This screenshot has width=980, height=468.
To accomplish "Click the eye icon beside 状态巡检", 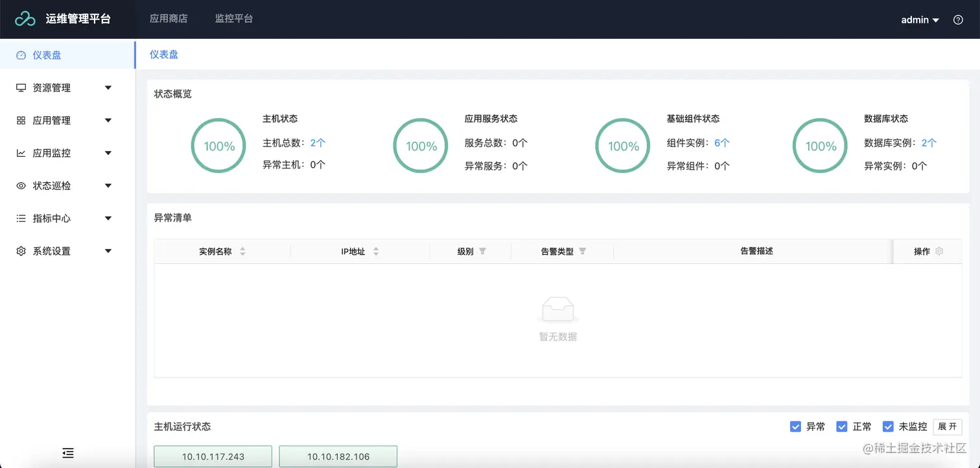I will [21, 185].
